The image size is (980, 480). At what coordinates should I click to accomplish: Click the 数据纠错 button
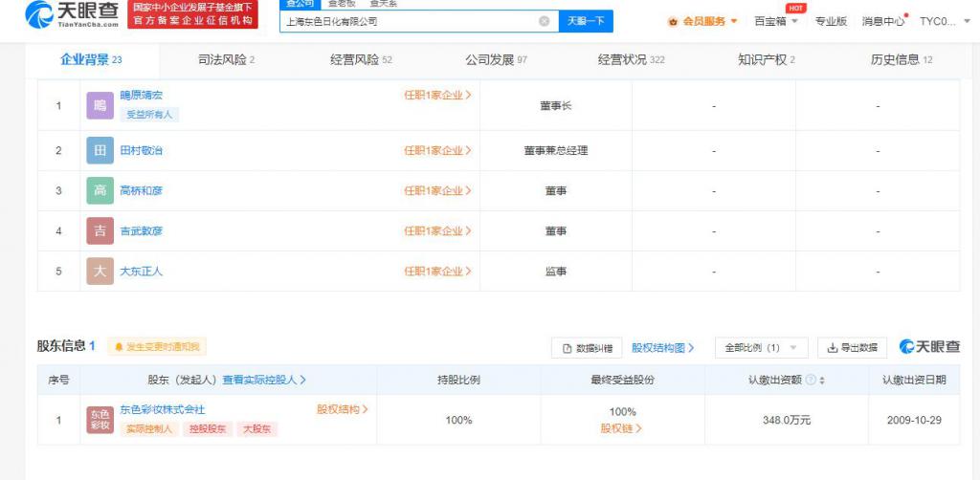pos(587,348)
